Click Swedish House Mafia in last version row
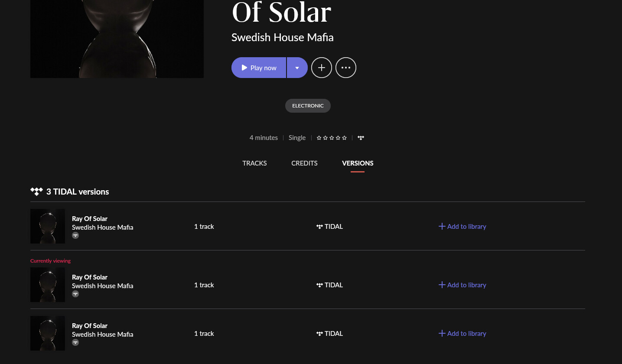Screen dimensions: 622x364 [x=103, y=335]
